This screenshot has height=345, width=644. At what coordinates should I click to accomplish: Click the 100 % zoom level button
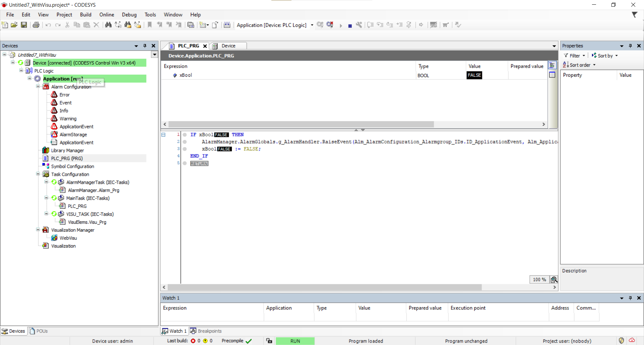[x=539, y=279]
